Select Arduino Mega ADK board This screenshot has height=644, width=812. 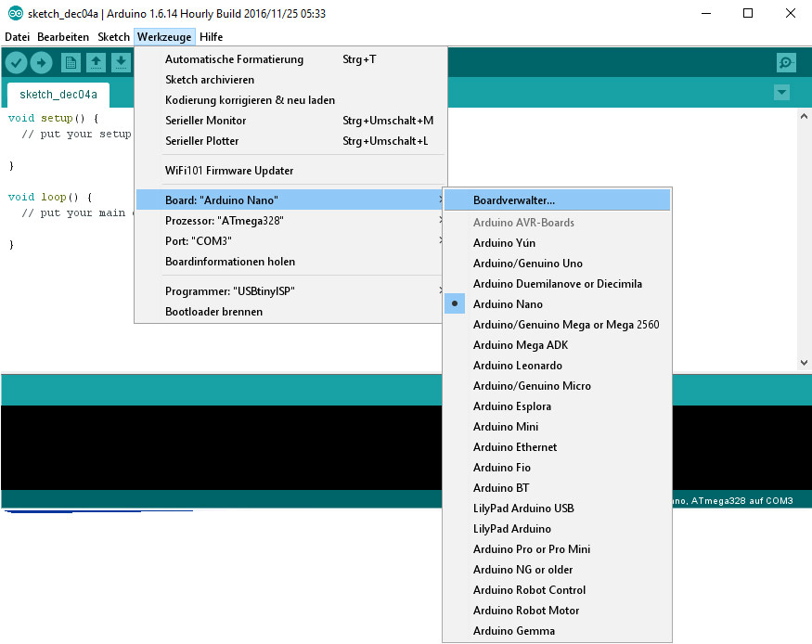pos(557,345)
